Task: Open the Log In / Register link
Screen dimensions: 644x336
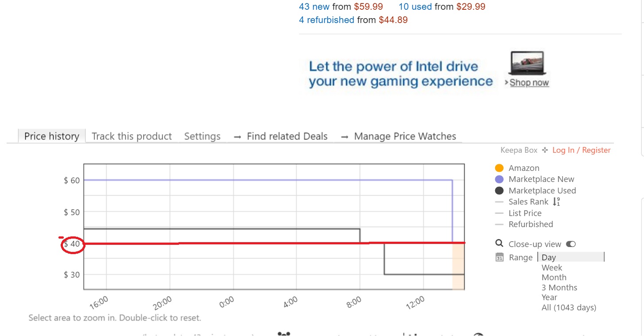Action: (x=582, y=151)
